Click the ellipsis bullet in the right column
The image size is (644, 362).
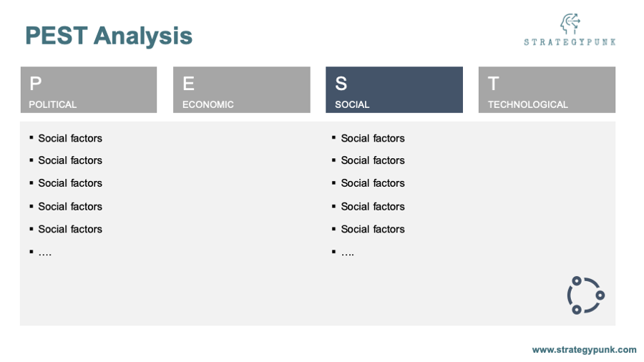click(x=348, y=254)
